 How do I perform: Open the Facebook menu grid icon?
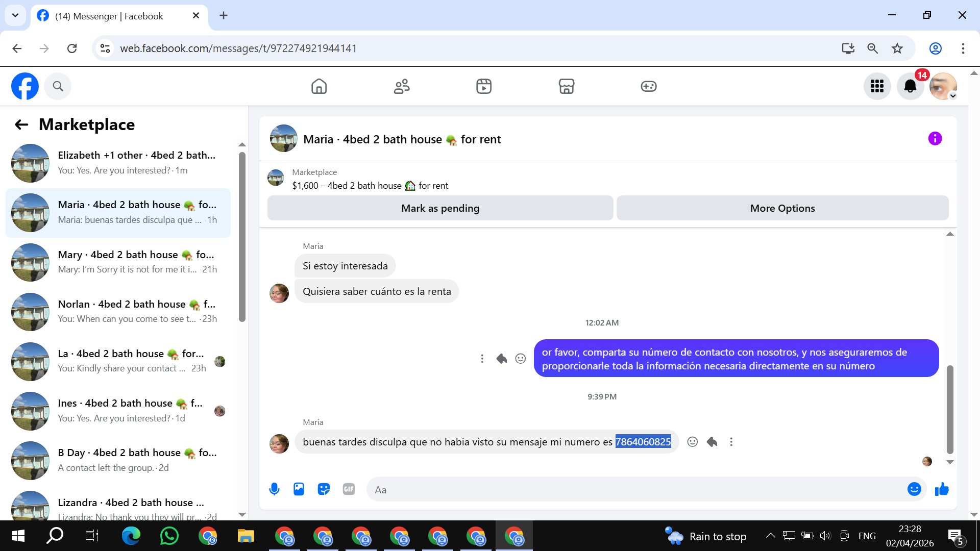click(x=877, y=86)
